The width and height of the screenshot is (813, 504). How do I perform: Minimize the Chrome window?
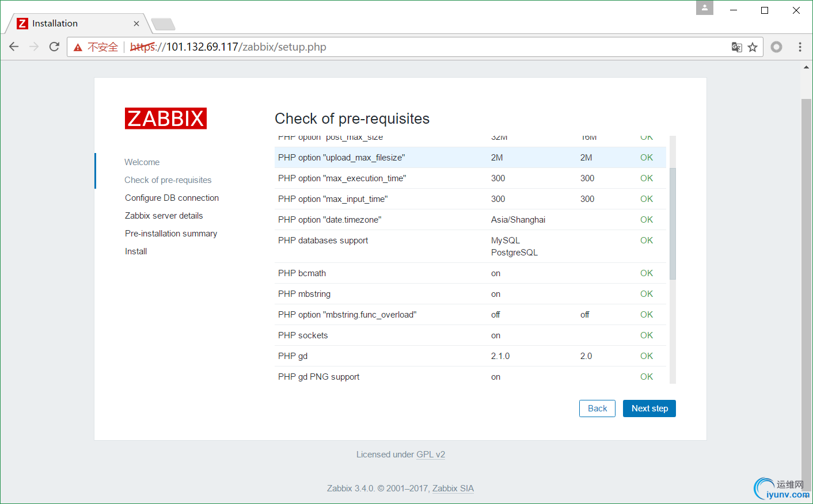tap(734, 10)
